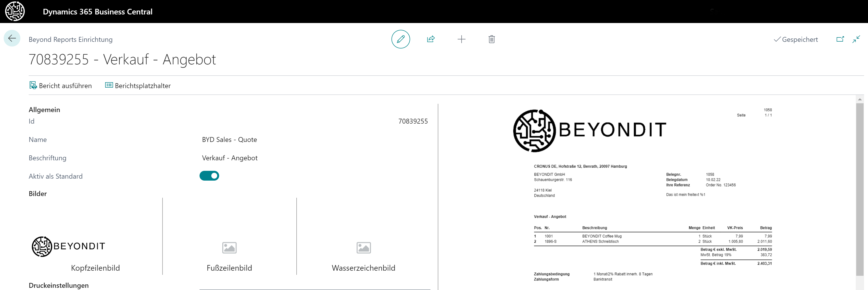
Task: Click the pencil edit icon
Action: click(x=401, y=39)
